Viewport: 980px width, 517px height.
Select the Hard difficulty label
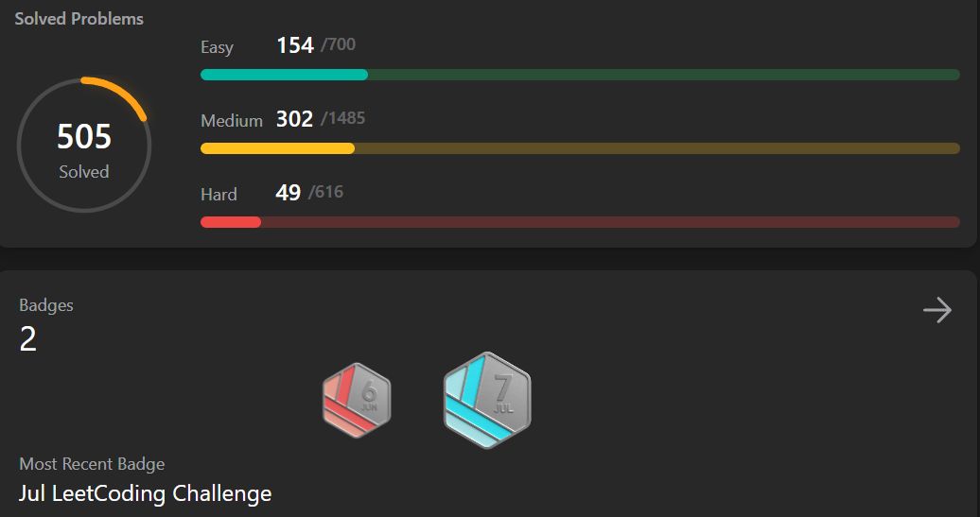pyautogui.click(x=219, y=194)
